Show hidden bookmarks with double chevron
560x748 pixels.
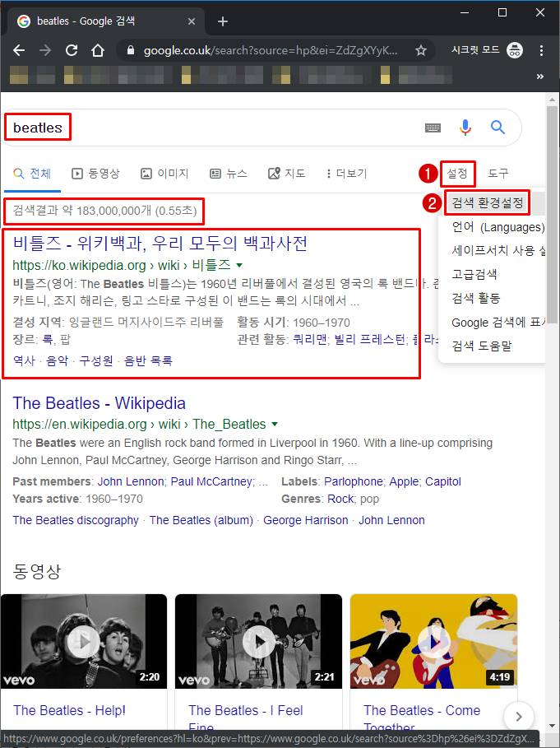[x=540, y=77]
